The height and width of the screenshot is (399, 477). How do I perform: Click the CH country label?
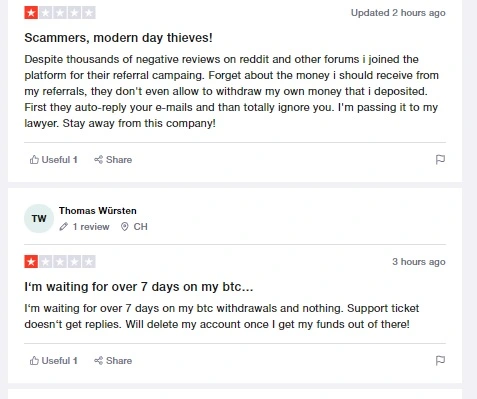click(x=140, y=227)
